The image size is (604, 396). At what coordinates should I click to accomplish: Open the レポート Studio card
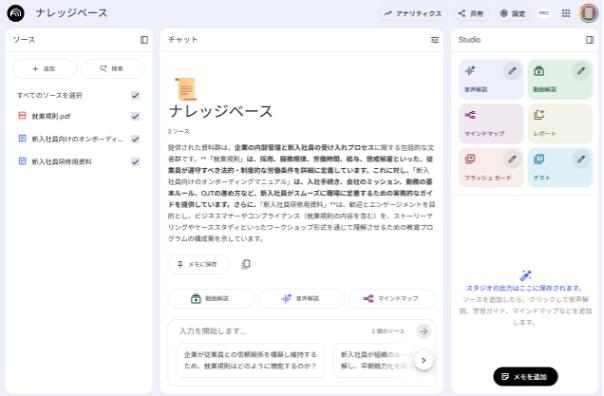tap(560, 124)
